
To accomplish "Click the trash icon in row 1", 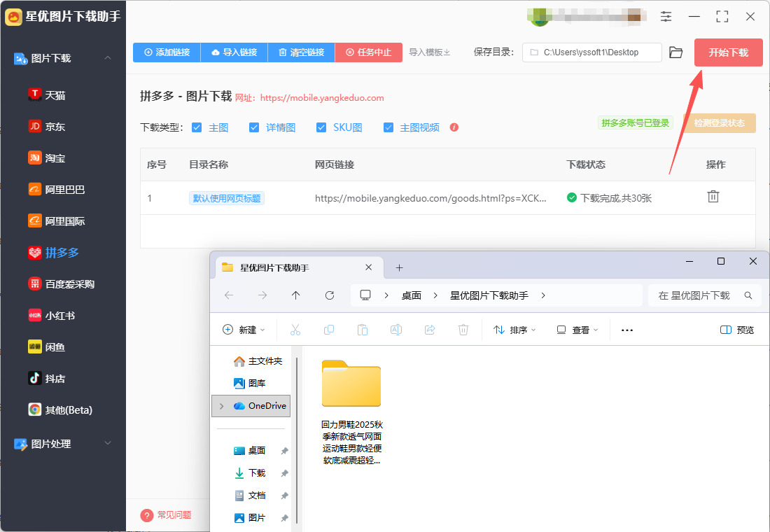I will point(713,197).
